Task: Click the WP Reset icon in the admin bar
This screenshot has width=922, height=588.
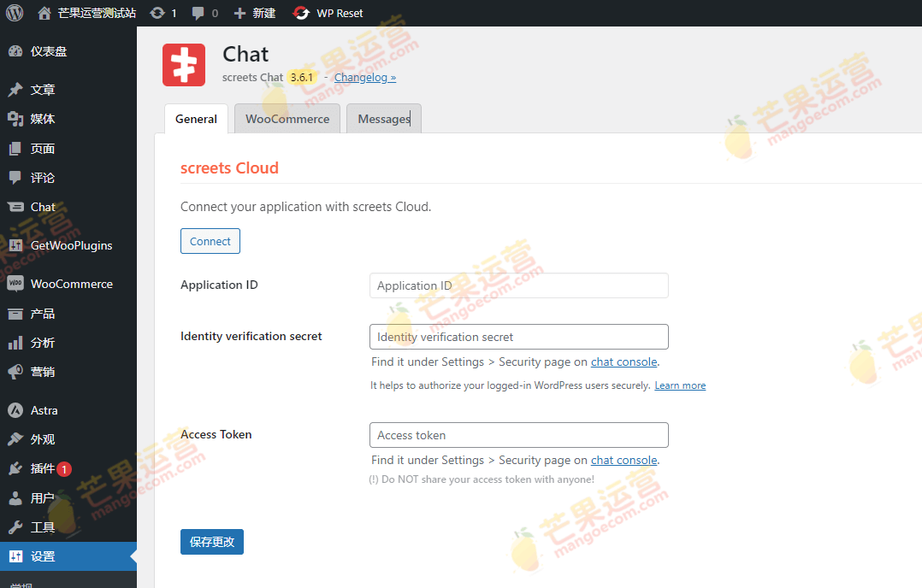Action: tap(299, 13)
